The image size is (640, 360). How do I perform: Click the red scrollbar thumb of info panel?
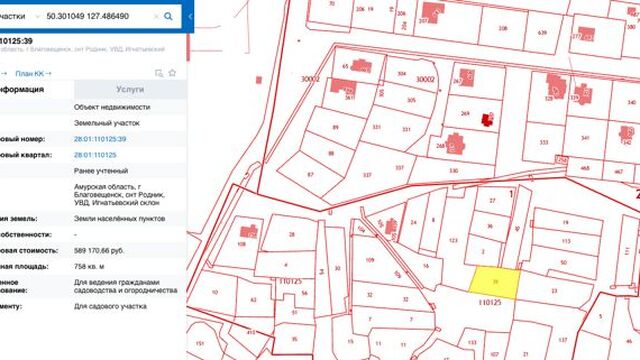coord(188,47)
